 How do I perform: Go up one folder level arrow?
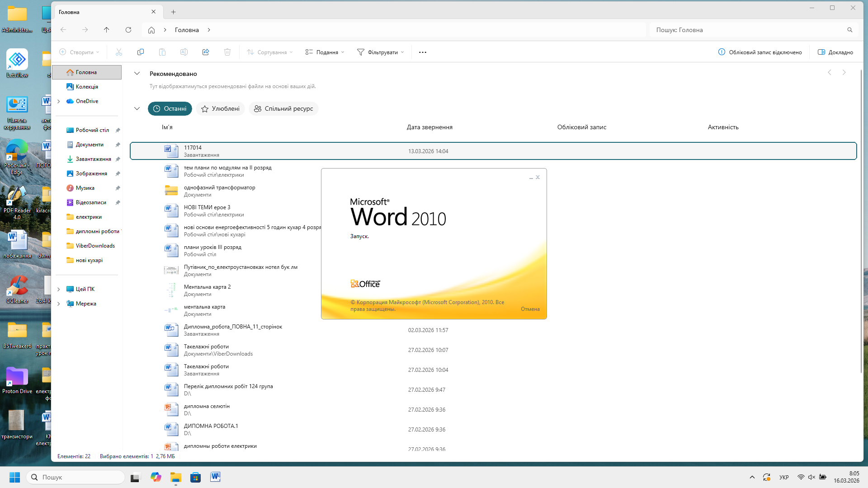[x=107, y=30]
